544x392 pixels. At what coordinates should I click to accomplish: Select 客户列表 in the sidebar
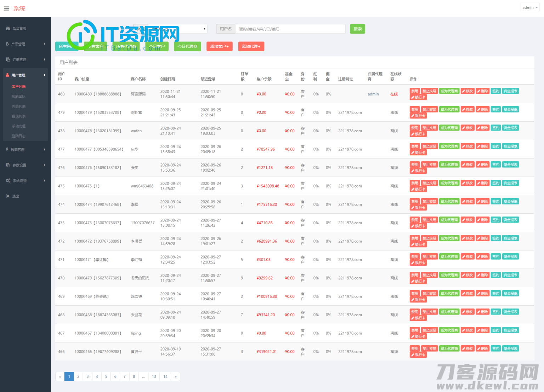19,86
